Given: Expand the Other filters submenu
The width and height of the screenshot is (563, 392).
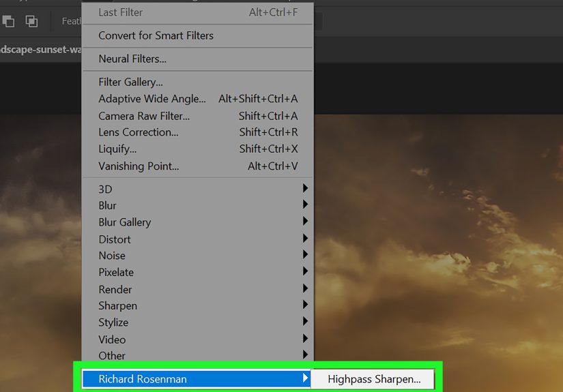Looking at the screenshot, I should click(197, 355).
